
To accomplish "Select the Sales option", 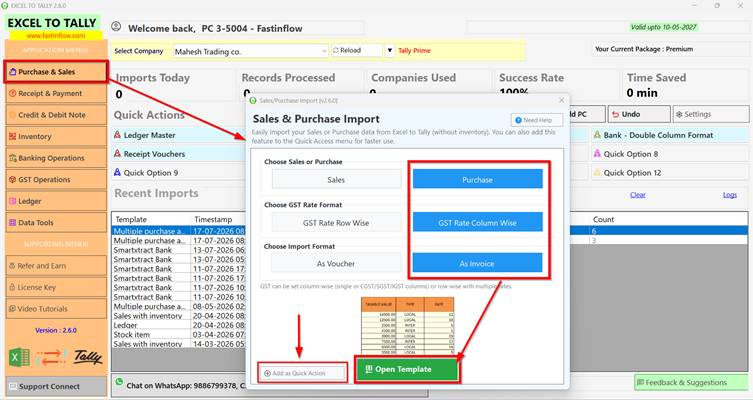I will pyautogui.click(x=336, y=180).
